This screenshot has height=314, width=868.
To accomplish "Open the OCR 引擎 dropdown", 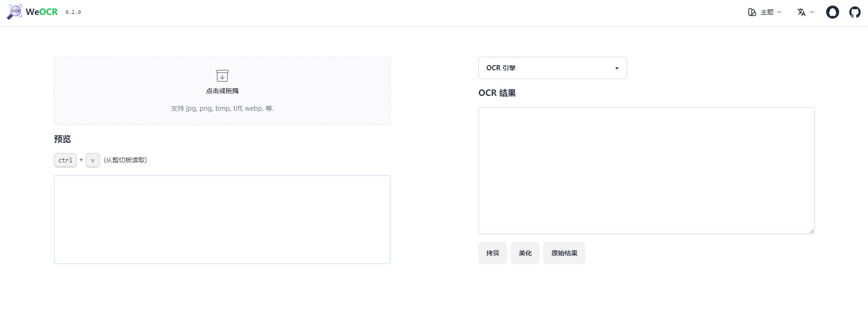I will point(552,68).
